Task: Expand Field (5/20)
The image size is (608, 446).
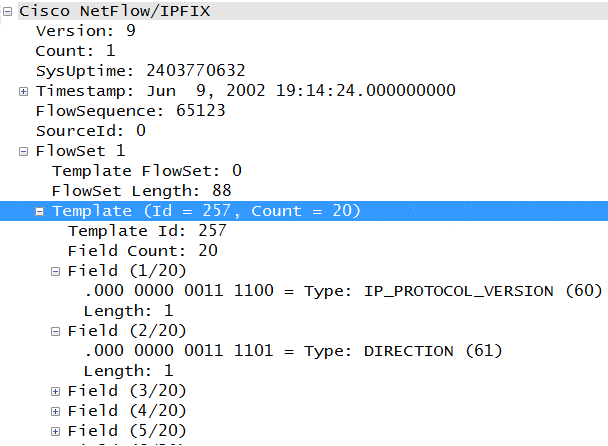Action: click(x=55, y=432)
